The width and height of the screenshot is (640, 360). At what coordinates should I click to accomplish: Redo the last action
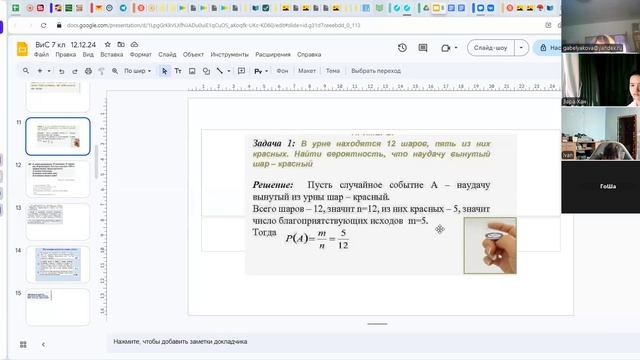75,71
